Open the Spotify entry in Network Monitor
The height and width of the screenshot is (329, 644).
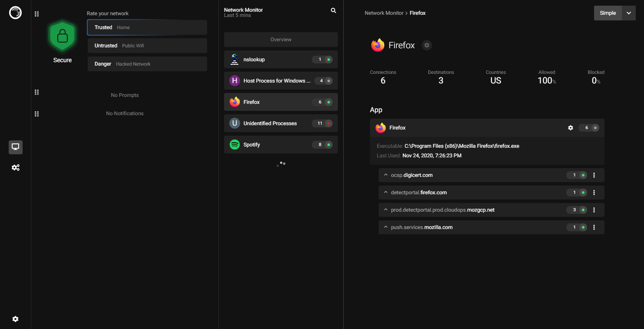click(x=281, y=145)
